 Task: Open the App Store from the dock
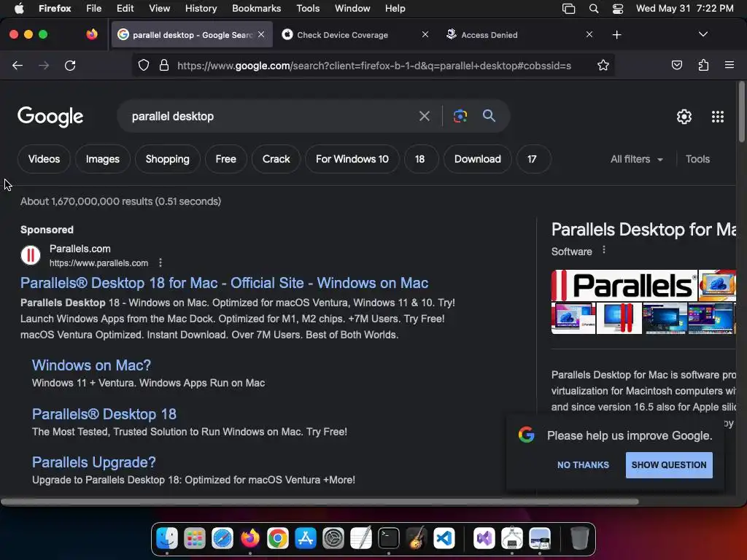pos(306,539)
